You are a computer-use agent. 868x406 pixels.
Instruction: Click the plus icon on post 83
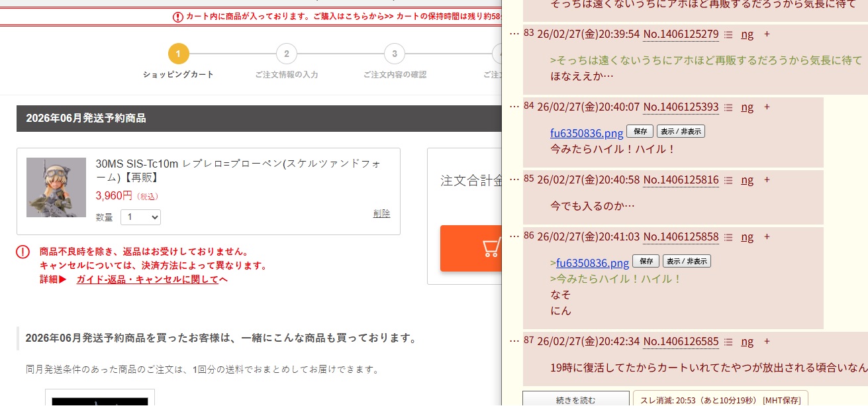[767, 34]
